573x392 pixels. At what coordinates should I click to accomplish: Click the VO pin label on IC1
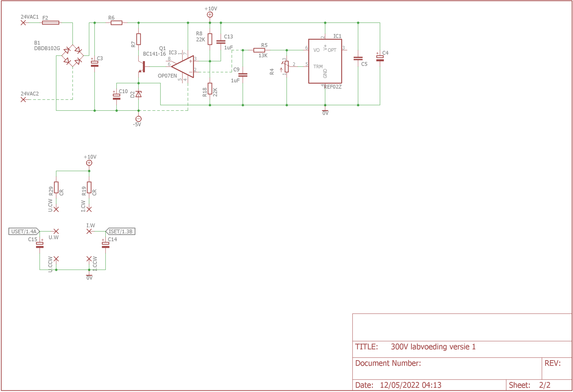[x=316, y=50]
